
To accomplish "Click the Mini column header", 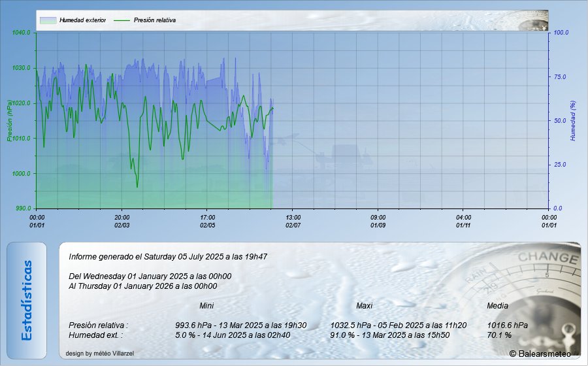I will click(206, 306).
